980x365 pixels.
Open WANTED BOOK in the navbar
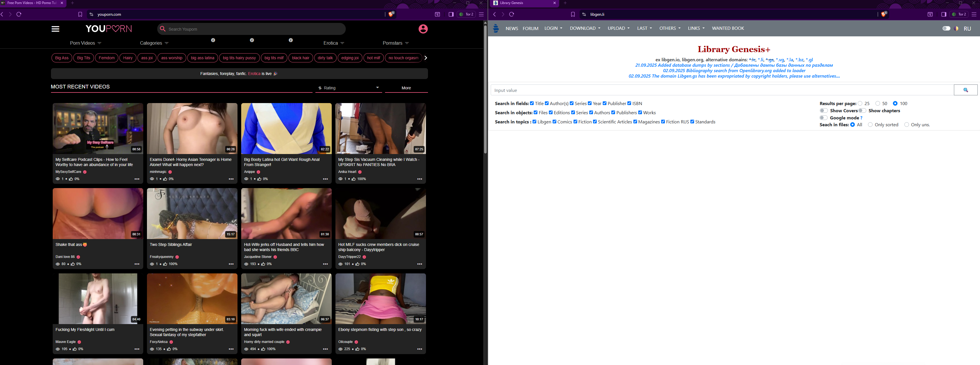pyautogui.click(x=728, y=28)
